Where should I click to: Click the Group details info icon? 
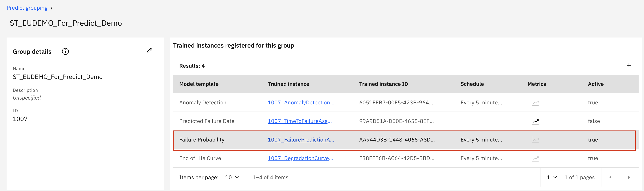tap(65, 51)
